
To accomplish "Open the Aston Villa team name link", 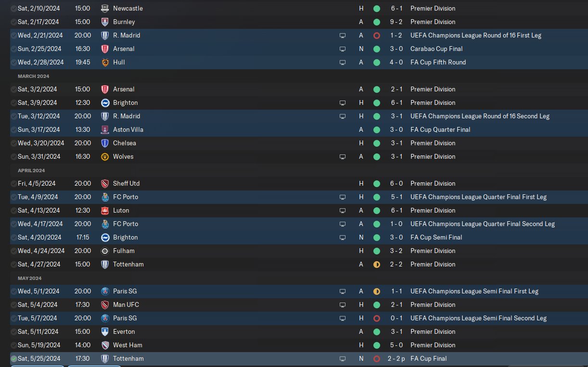I will [x=128, y=129].
